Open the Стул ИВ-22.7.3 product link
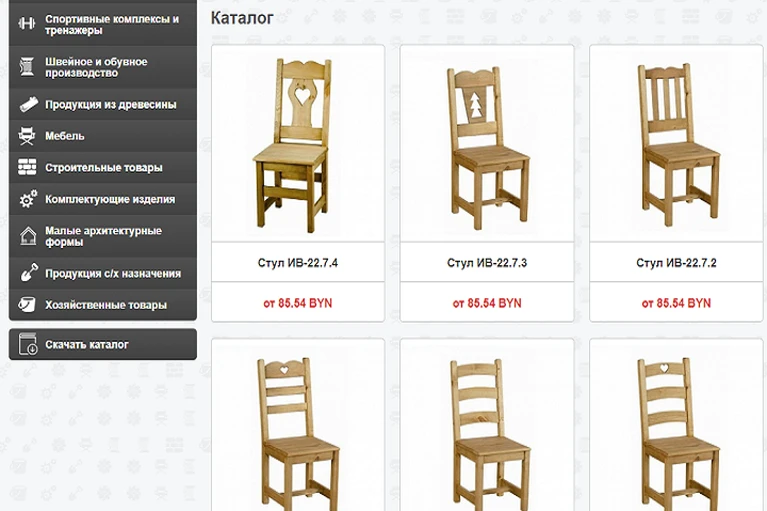The width and height of the screenshot is (767, 511). (x=487, y=263)
